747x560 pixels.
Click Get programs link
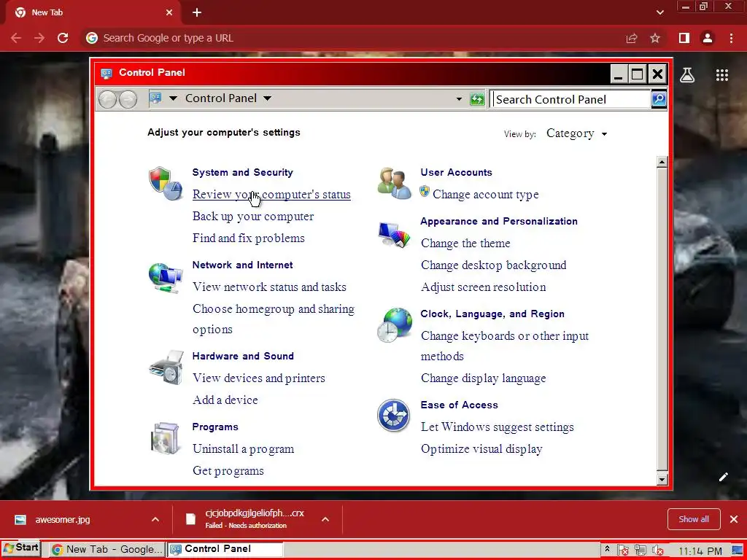228,470
